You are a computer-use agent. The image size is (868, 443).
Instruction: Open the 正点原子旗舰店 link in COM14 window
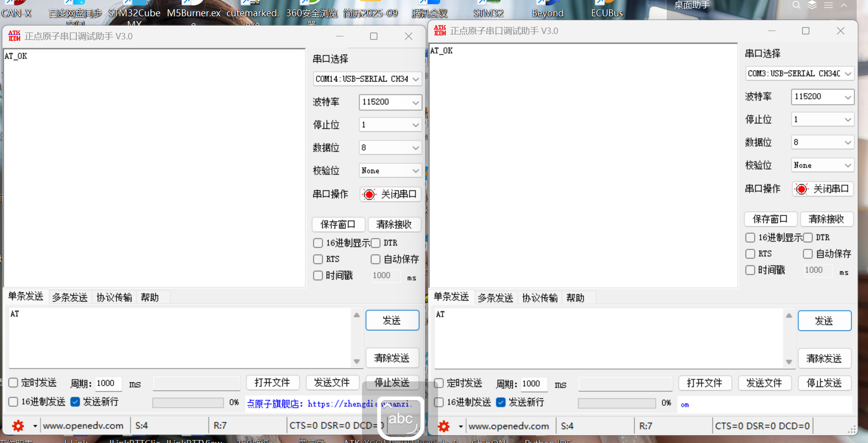click(329, 404)
